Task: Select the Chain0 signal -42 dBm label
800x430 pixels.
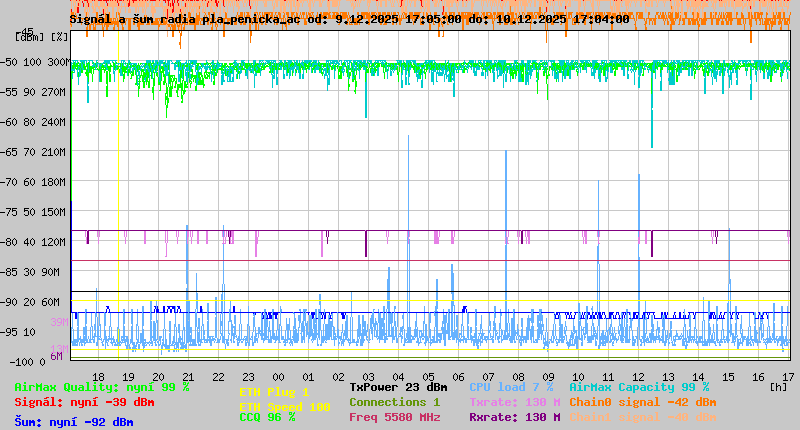Action: [641, 402]
